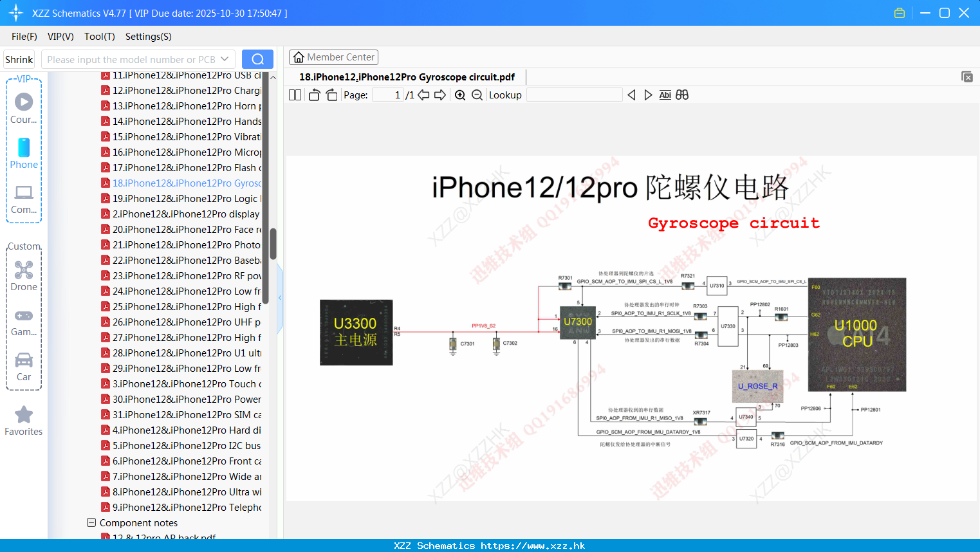The image size is (980, 552).
Task: Rotate page clockwise
Action: (332, 95)
